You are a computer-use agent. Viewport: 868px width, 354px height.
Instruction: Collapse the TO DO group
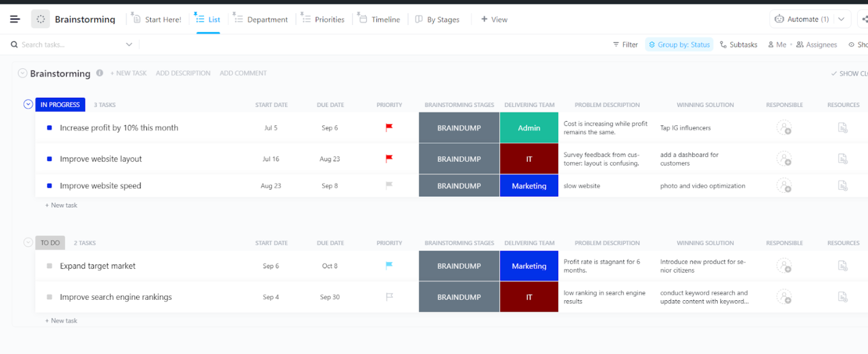pos(28,242)
